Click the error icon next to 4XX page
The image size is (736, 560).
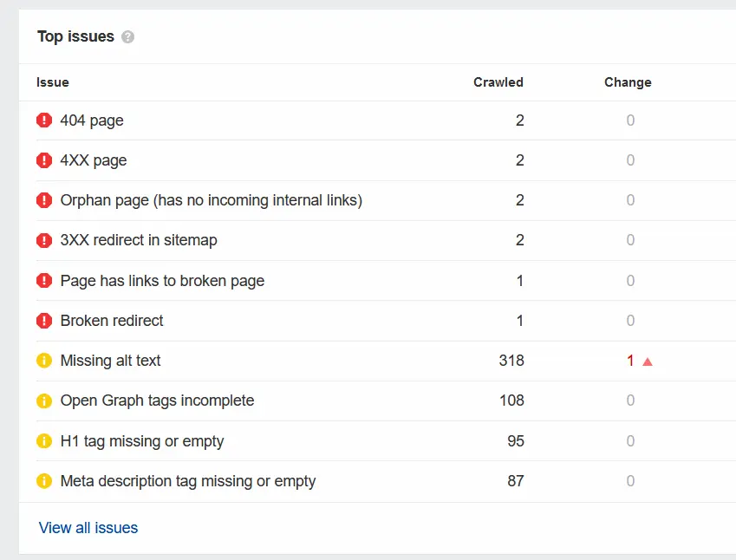[44, 160]
